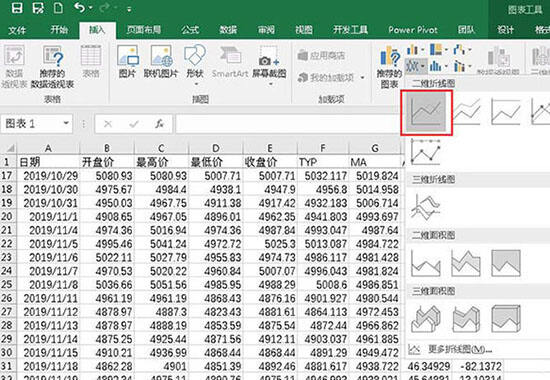Select the 3D area chart option

coord(426,319)
